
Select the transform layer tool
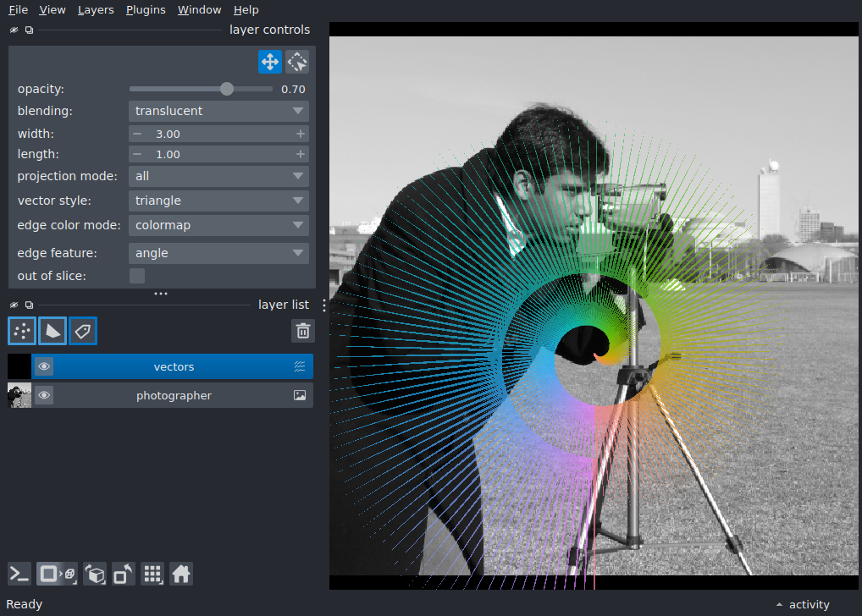point(297,62)
